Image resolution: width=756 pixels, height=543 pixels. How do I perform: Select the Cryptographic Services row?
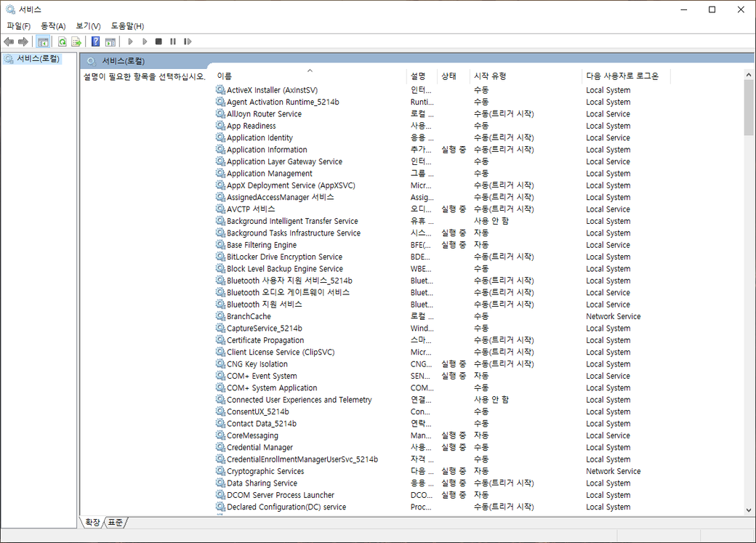(265, 471)
